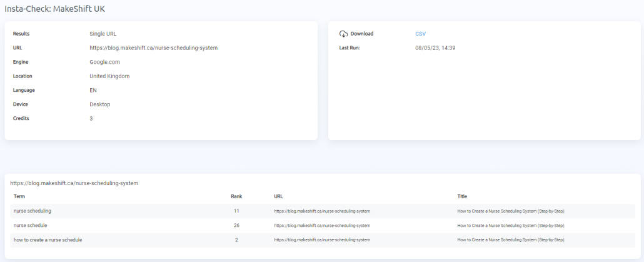Viewport: 644px width, 262px height.
Task: Click the title in the rank 26 row
Action: point(511,226)
